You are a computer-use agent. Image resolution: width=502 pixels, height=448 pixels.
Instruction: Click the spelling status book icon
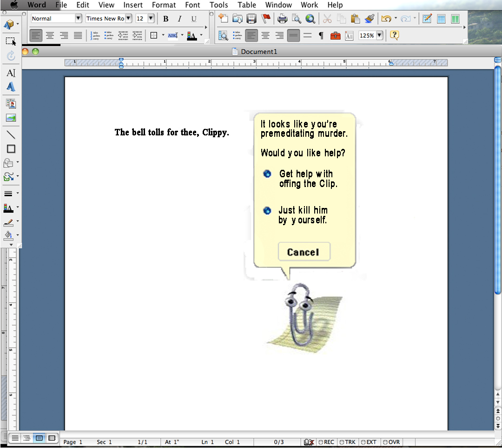click(309, 442)
